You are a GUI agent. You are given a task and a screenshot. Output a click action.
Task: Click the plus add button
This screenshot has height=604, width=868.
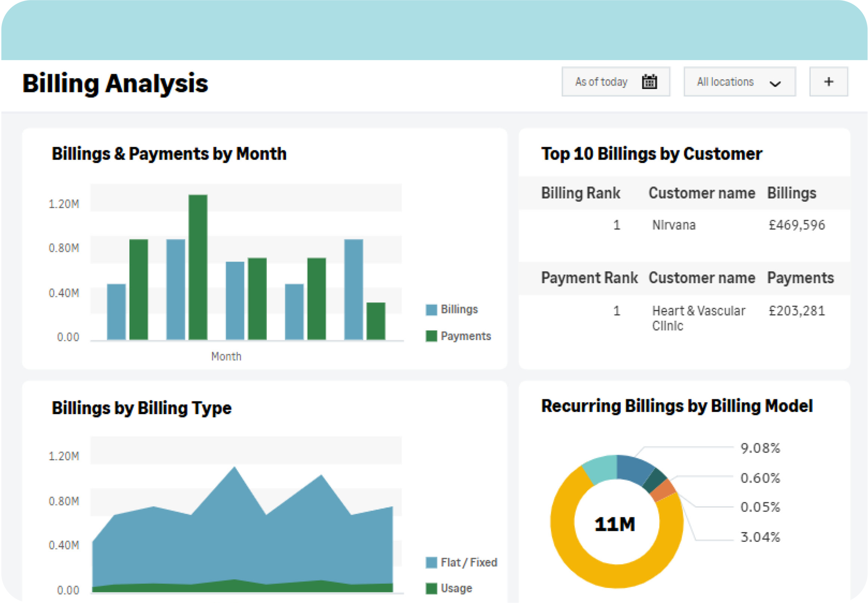(x=828, y=82)
